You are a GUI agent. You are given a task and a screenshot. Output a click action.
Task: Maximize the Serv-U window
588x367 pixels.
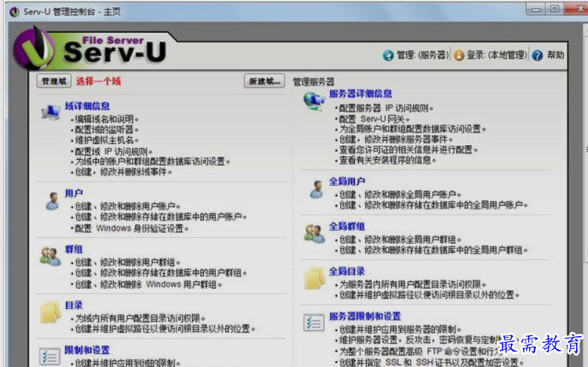[x=554, y=9]
